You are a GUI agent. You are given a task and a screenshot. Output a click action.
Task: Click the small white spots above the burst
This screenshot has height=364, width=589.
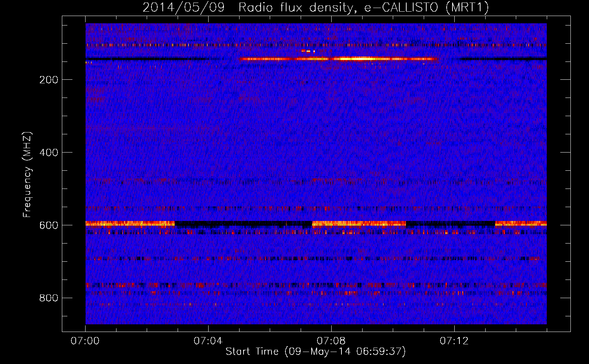pyautogui.click(x=308, y=51)
